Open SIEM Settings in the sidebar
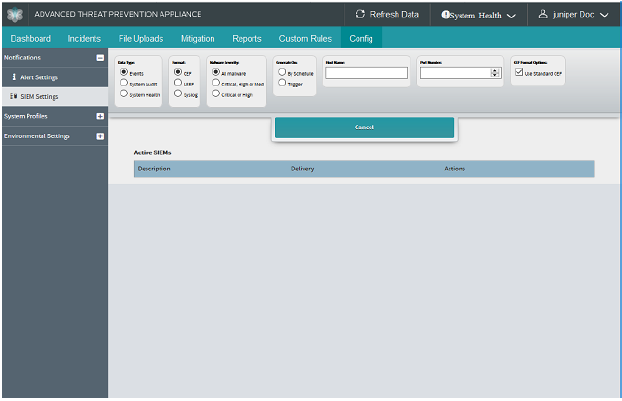Viewport: 622px width, 401px height. 39,96
